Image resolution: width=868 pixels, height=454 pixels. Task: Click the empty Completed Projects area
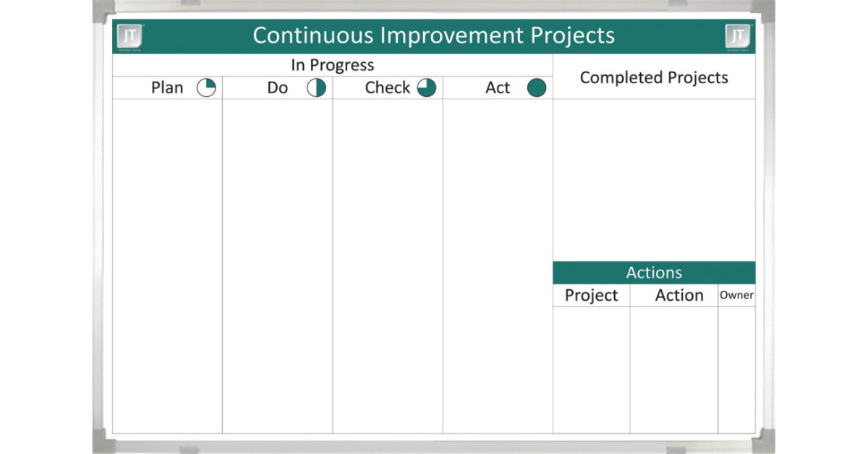click(654, 179)
